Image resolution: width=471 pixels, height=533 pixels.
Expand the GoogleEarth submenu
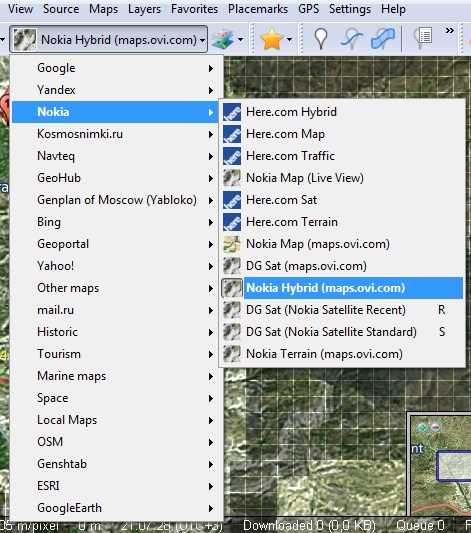click(118, 508)
